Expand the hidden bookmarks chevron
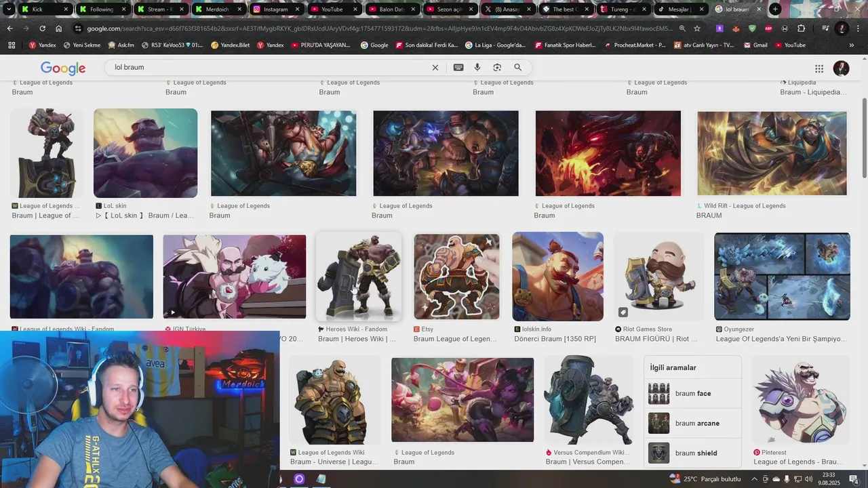 point(852,45)
